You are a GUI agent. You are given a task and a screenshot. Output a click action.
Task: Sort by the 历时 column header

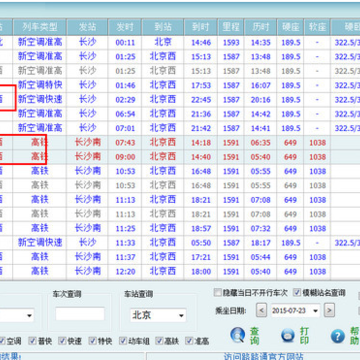[260, 27]
